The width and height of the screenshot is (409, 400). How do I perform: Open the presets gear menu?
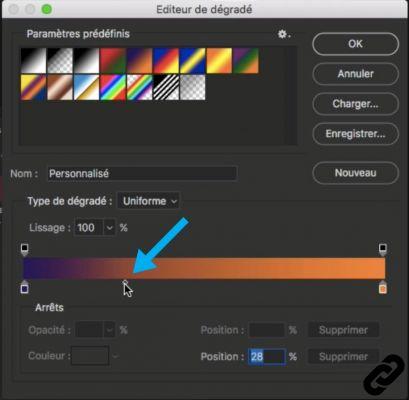coord(284,34)
